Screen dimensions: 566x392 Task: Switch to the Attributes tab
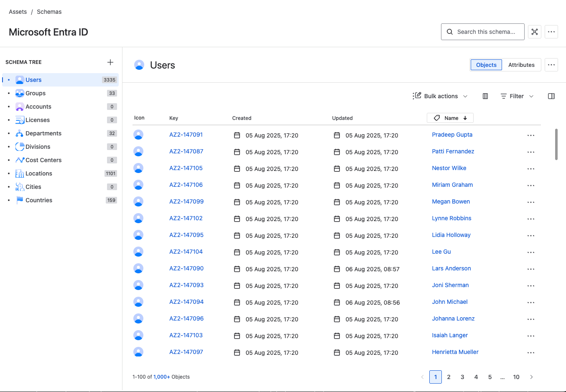521,65
